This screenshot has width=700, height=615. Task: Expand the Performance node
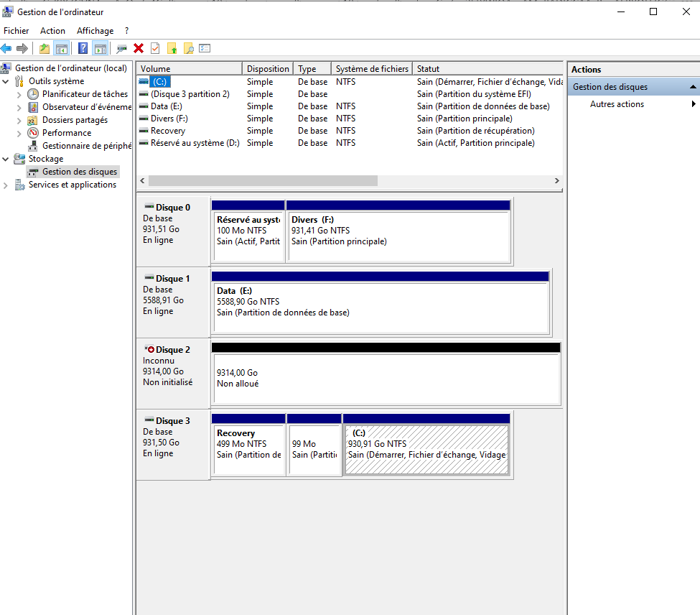(19, 134)
